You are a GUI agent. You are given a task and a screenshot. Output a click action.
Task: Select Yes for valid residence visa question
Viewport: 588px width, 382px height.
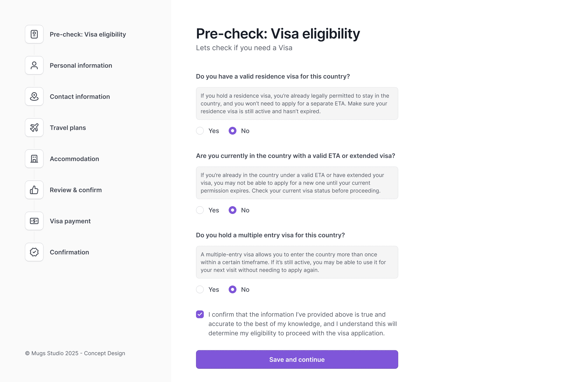point(200,131)
